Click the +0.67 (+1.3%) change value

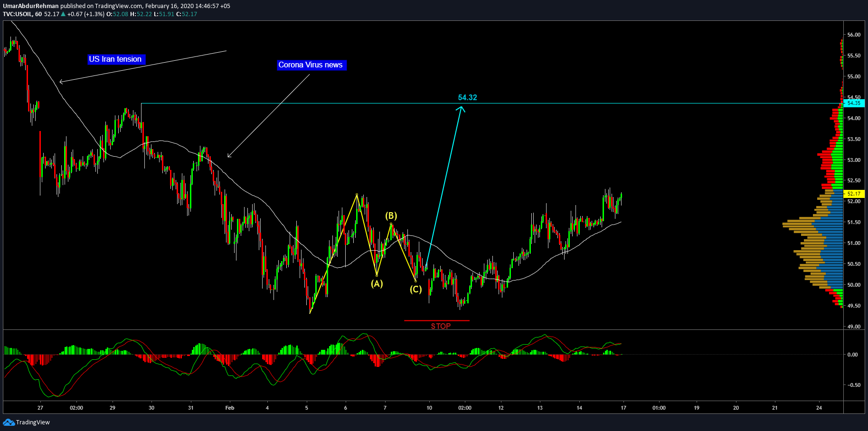[85, 14]
